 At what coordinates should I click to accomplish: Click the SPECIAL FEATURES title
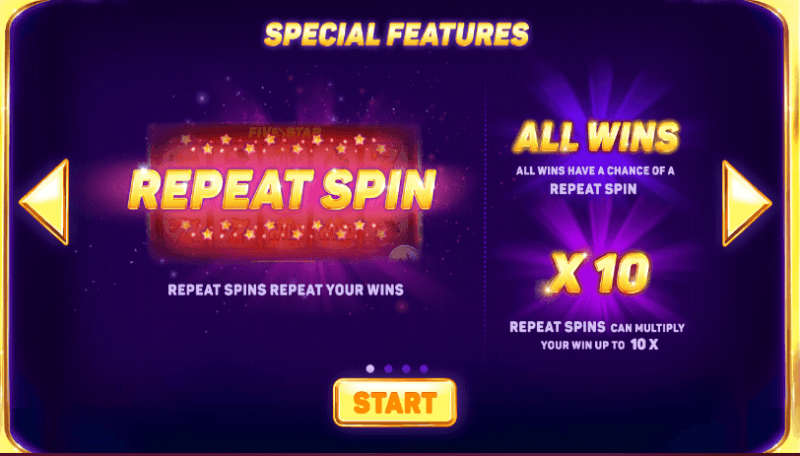pyautogui.click(x=396, y=35)
